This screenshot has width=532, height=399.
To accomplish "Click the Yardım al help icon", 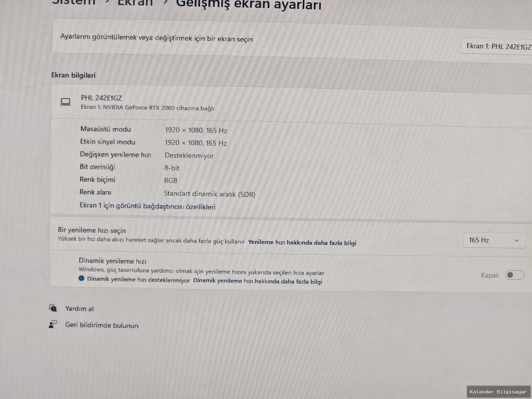I will click(x=53, y=308).
